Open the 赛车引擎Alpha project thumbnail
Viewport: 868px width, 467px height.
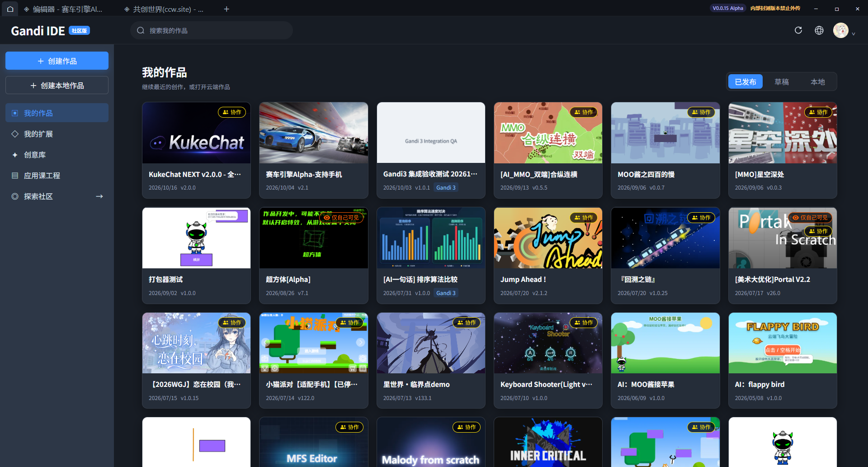314,133
